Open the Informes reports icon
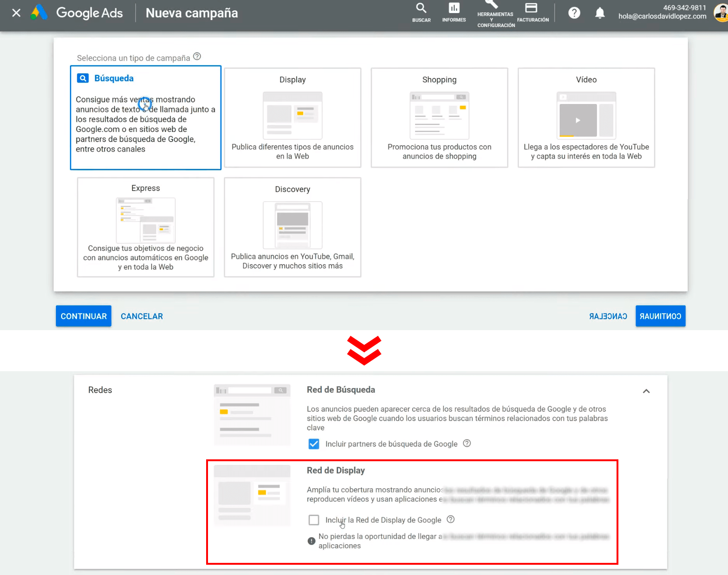The width and height of the screenshot is (728, 575). pos(454,13)
